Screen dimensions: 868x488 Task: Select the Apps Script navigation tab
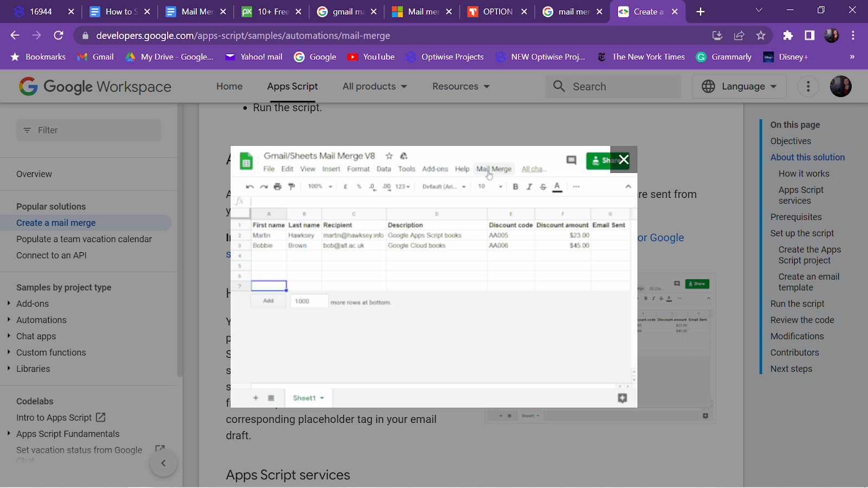[x=292, y=86]
